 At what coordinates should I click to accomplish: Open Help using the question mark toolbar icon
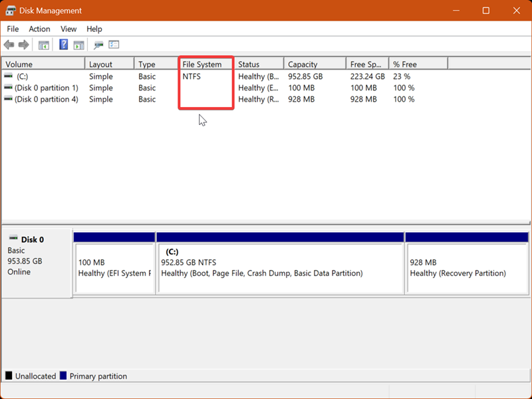coord(62,45)
